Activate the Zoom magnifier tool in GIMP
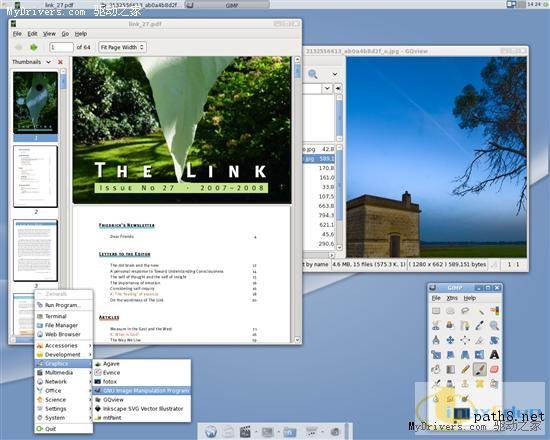550x440 pixels. (x=494, y=326)
